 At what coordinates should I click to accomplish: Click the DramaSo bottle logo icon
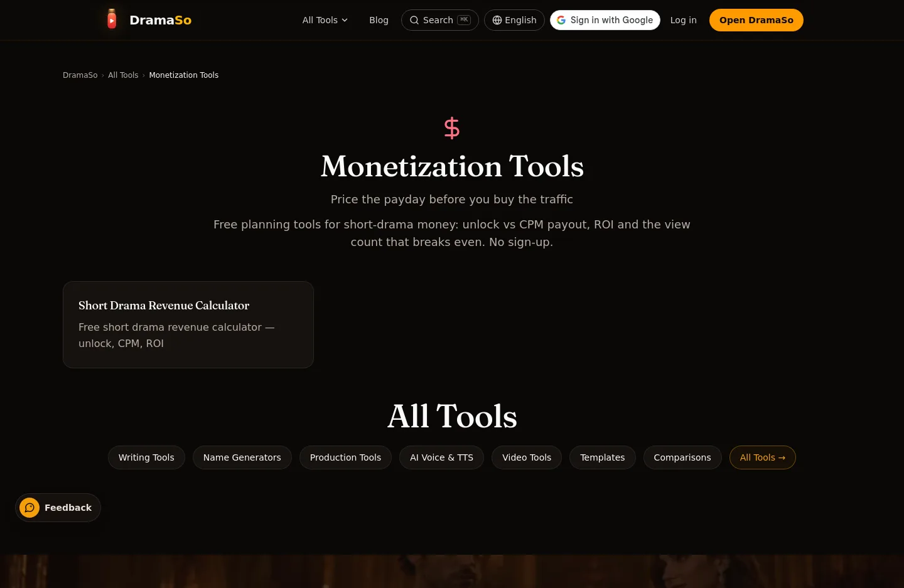click(112, 19)
